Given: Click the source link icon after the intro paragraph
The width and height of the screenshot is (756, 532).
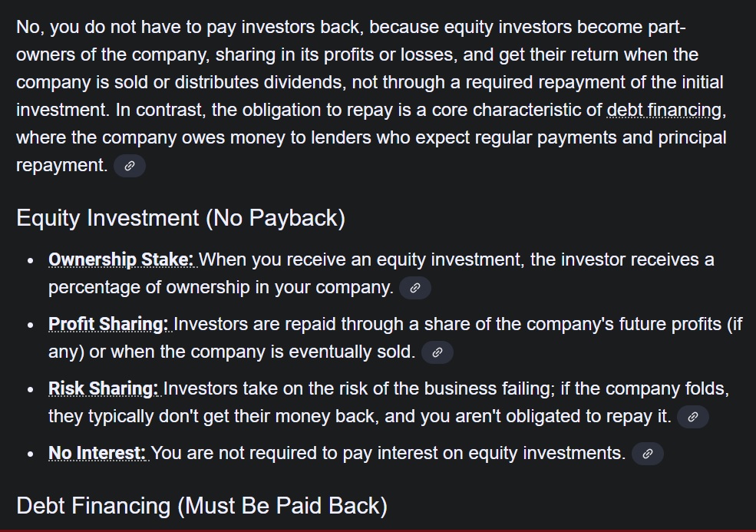Looking at the screenshot, I should (x=129, y=166).
